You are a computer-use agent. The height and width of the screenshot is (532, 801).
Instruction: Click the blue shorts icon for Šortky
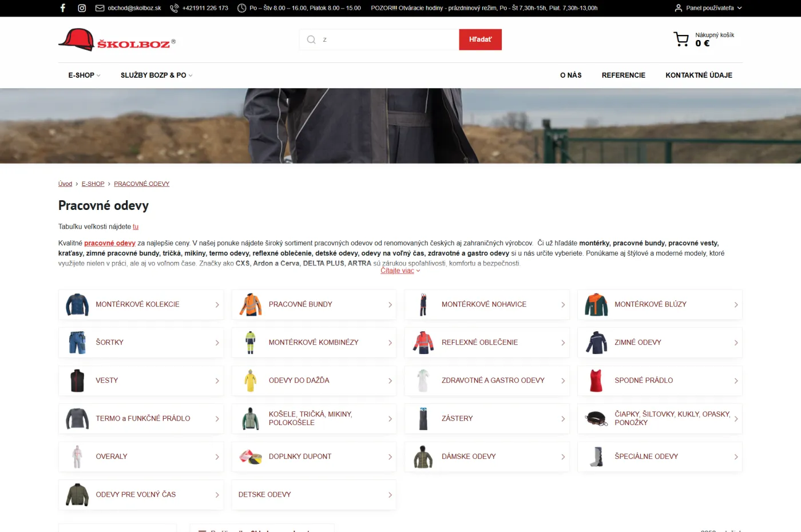tap(77, 343)
